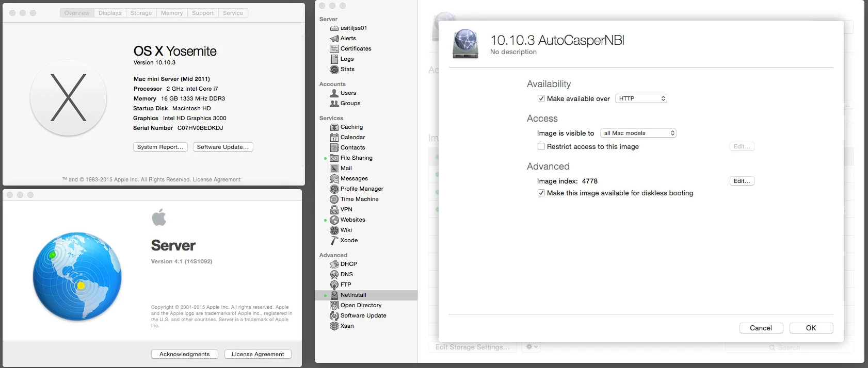
Task: Click Edit button next to Image index
Action: tap(742, 181)
